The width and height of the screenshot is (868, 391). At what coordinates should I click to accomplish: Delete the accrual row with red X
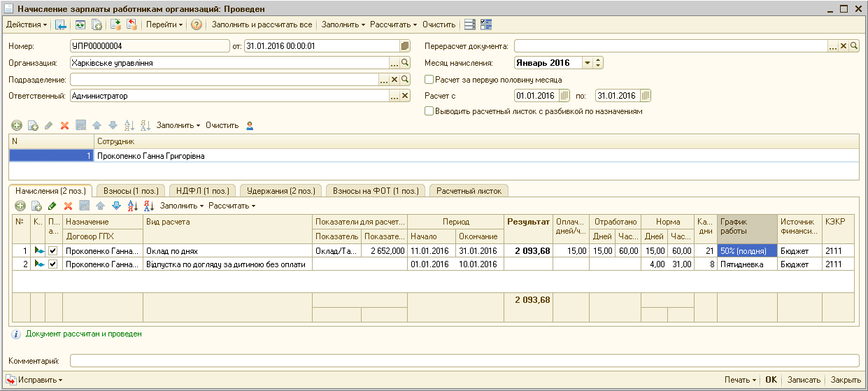[69, 206]
